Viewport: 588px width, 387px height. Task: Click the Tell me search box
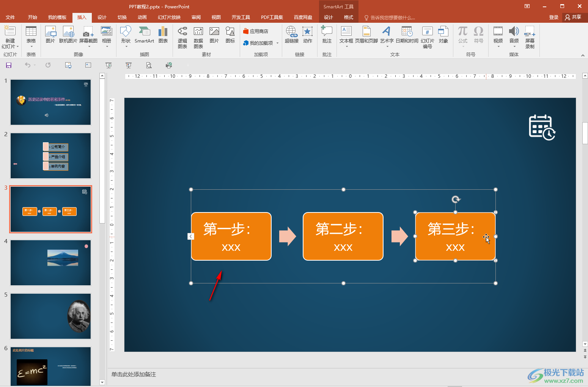390,17
